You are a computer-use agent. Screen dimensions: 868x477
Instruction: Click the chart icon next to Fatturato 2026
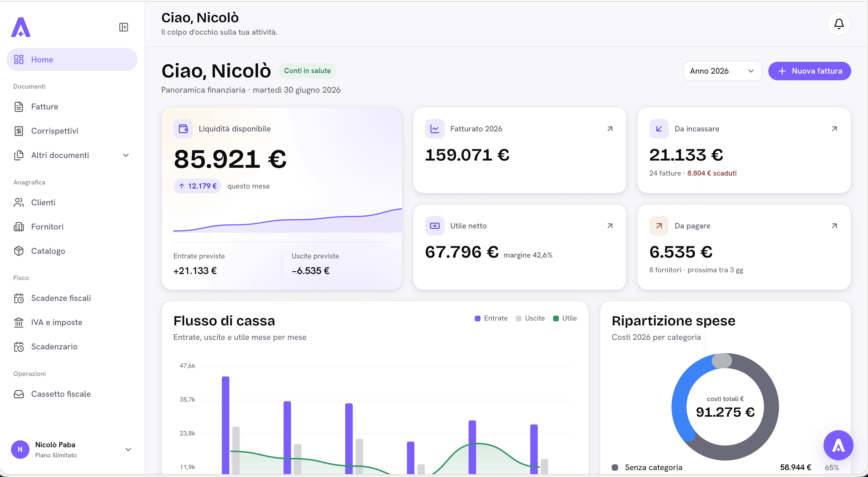435,128
